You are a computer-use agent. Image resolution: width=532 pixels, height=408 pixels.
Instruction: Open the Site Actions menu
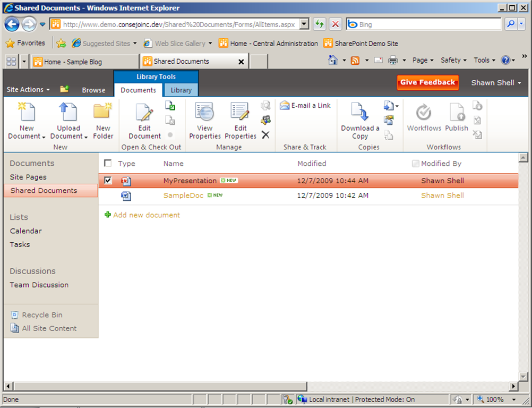28,90
